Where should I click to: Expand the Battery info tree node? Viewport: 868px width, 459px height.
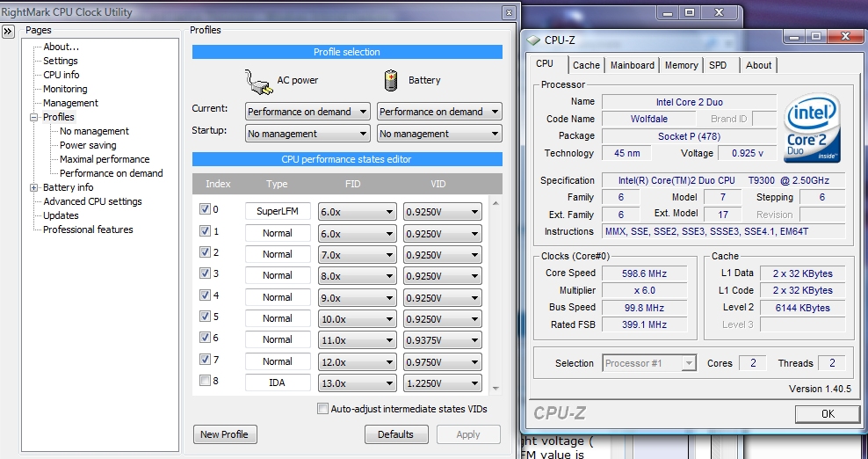34,187
